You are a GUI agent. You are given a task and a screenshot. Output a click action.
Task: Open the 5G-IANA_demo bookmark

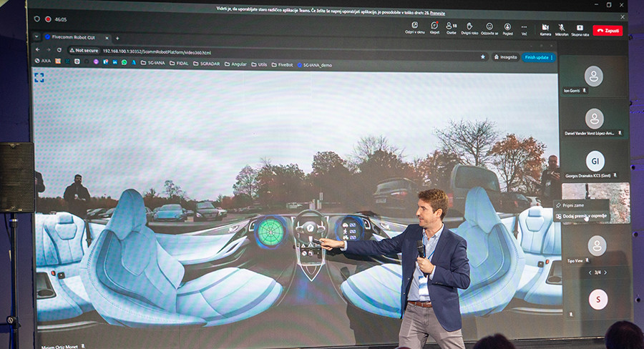[315, 65]
